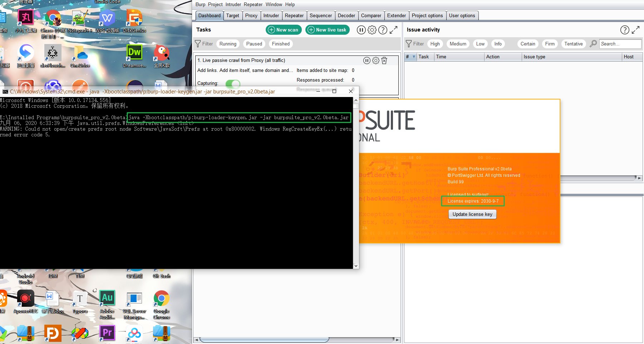Pause the live passive crawl task

(367, 60)
